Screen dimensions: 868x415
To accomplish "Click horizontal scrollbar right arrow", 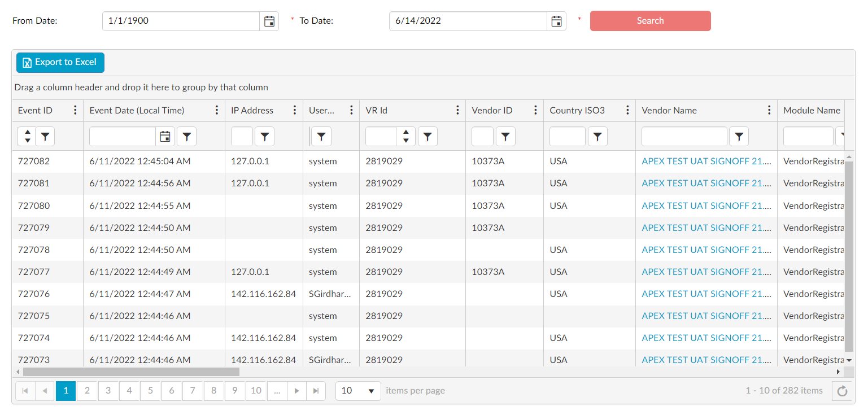I will pyautogui.click(x=838, y=372).
